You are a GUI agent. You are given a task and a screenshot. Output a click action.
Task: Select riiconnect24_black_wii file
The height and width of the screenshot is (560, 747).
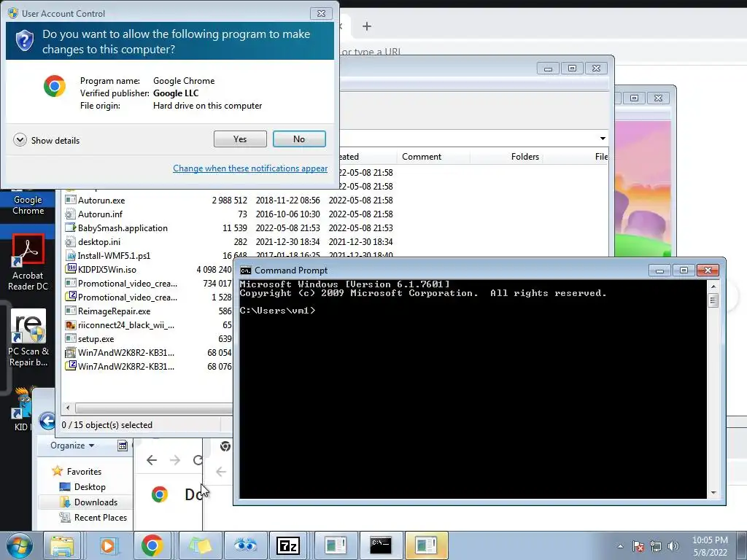pyautogui.click(x=125, y=324)
